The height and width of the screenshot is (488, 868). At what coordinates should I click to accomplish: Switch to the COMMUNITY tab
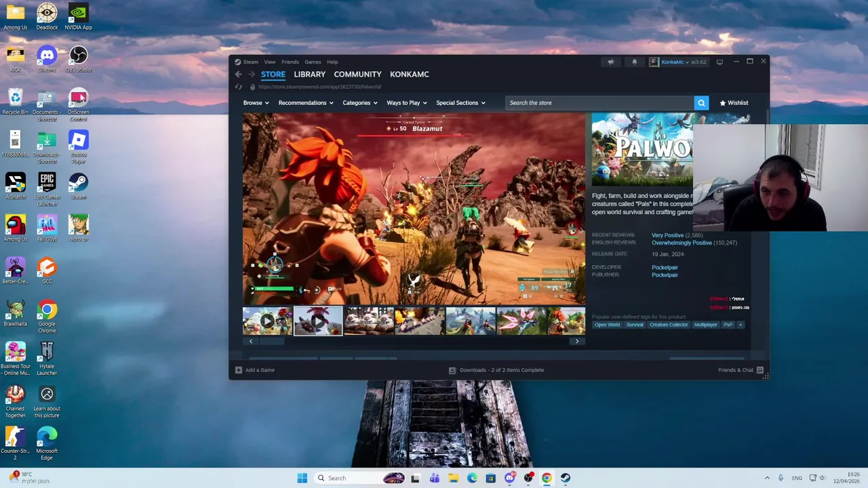click(x=357, y=75)
